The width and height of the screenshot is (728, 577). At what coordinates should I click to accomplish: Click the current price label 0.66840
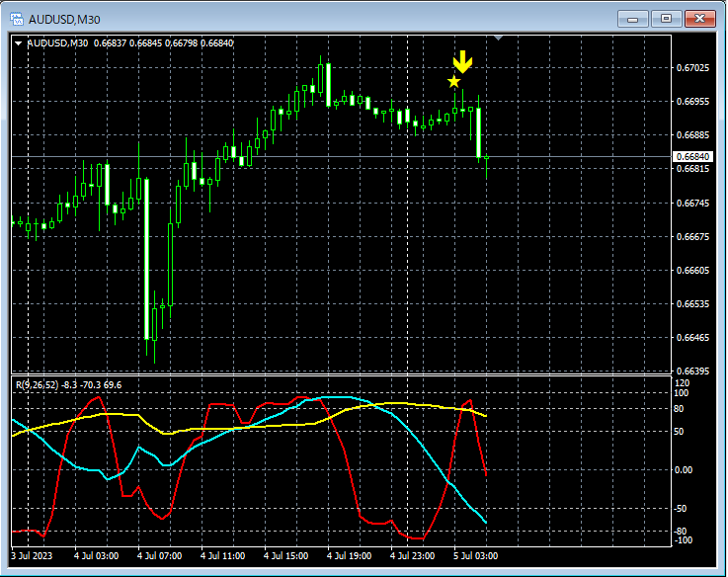[692, 156]
